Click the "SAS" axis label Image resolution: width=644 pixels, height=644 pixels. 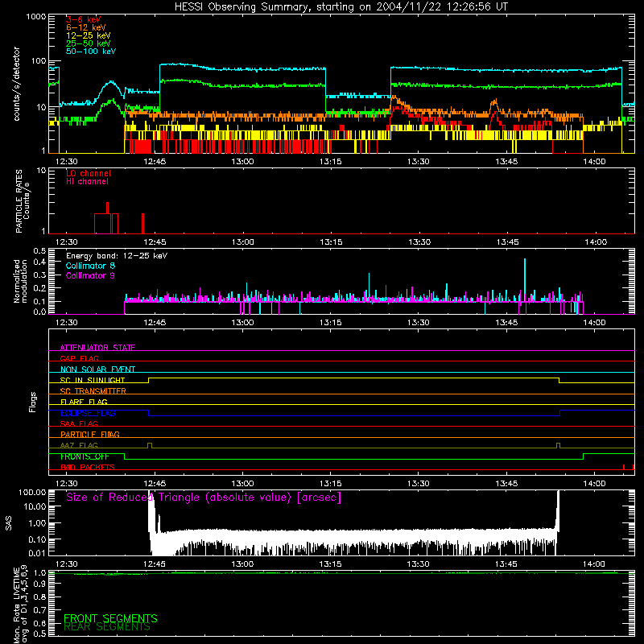[x=8, y=522]
